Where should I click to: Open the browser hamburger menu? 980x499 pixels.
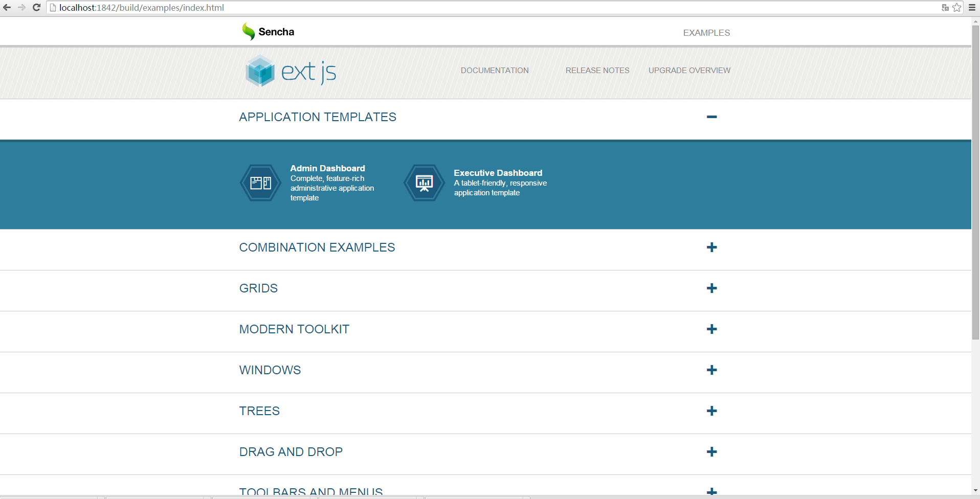click(x=972, y=8)
